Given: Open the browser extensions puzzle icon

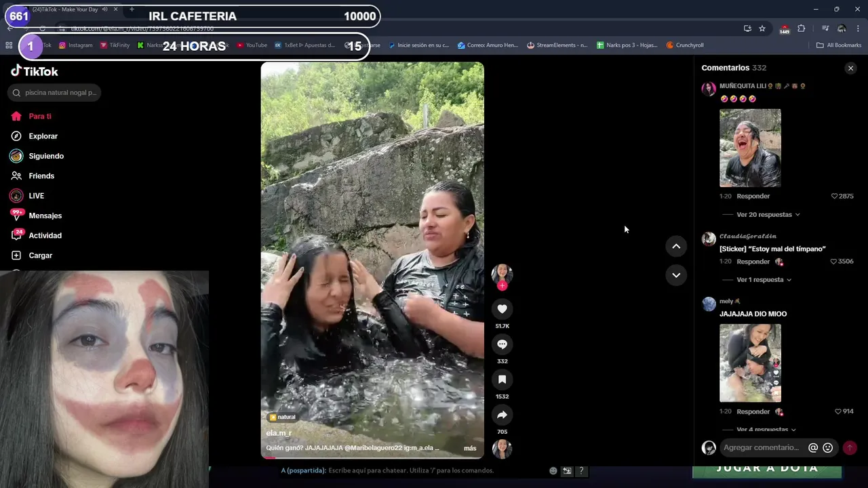Looking at the screenshot, I should (x=802, y=28).
